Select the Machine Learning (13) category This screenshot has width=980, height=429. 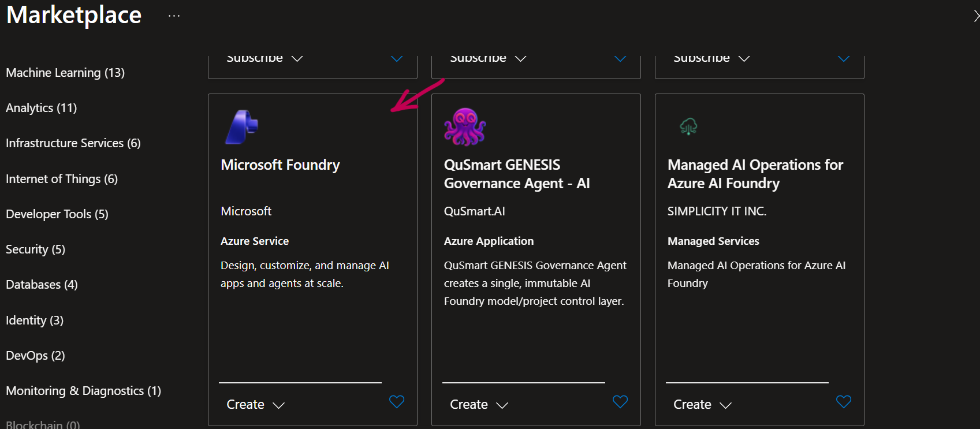pos(65,73)
